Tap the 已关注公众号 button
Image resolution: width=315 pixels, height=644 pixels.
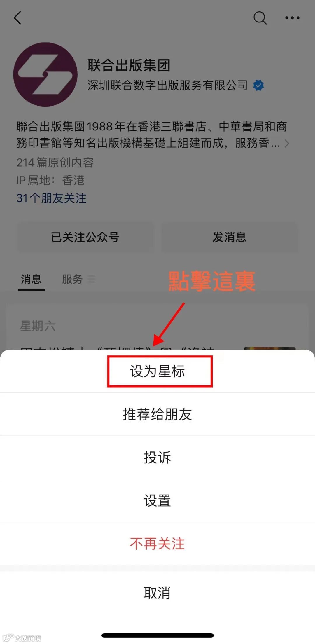[x=85, y=237]
